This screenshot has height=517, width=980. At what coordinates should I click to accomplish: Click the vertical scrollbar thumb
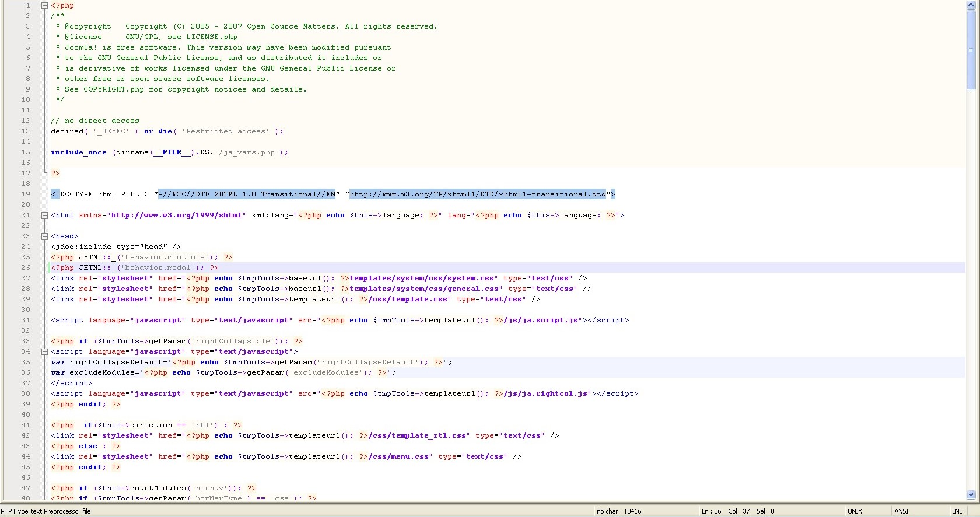(x=971, y=50)
